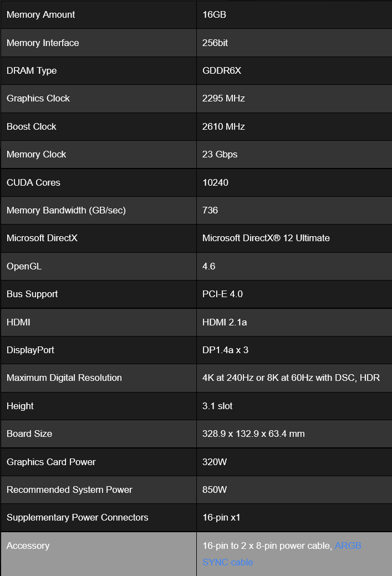
Task: Click the Boost Clock label
Action: pos(32,127)
